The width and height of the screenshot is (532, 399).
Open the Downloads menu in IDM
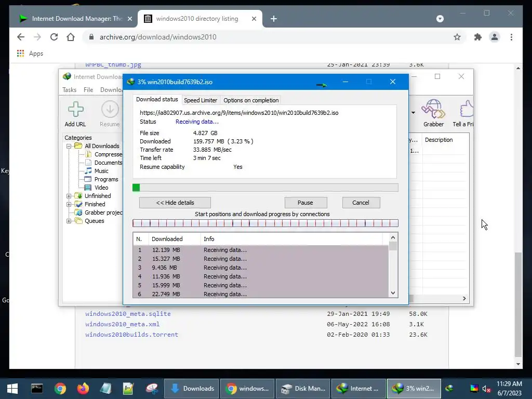(x=111, y=90)
